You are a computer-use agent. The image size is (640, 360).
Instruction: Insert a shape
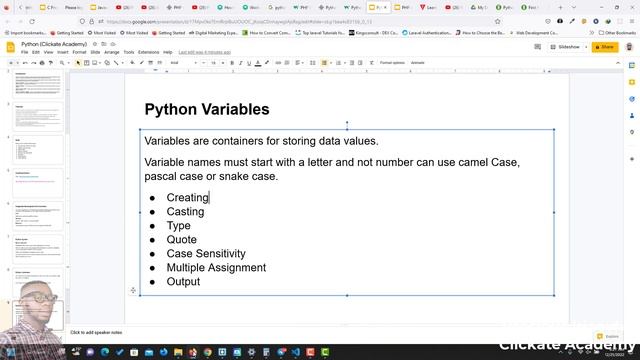[107, 63]
